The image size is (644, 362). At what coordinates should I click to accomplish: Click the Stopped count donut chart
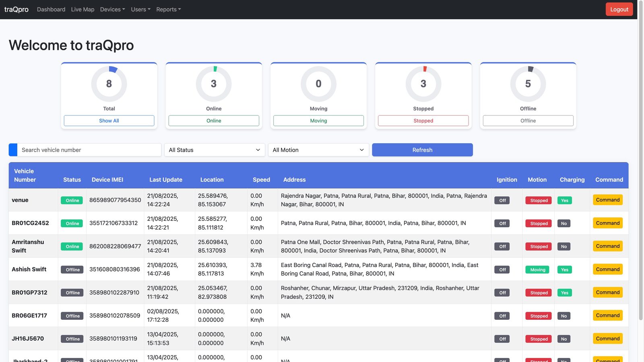(423, 84)
